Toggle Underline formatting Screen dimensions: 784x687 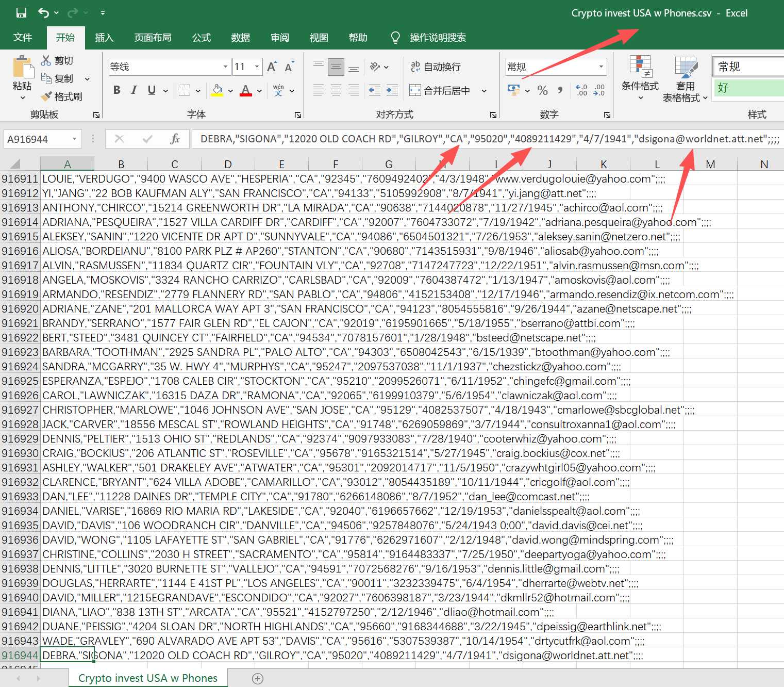(x=152, y=90)
